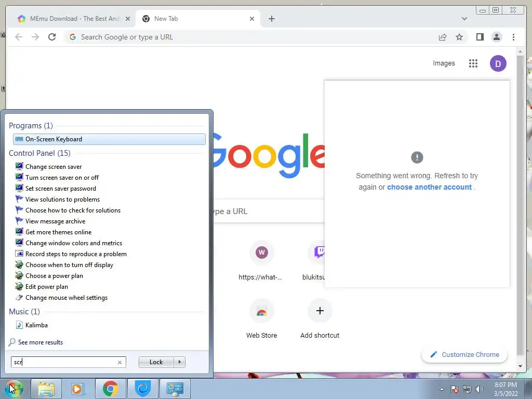This screenshot has height=399, width=532.
Task: Click the Customize Chrome button
Action: (464, 354)
